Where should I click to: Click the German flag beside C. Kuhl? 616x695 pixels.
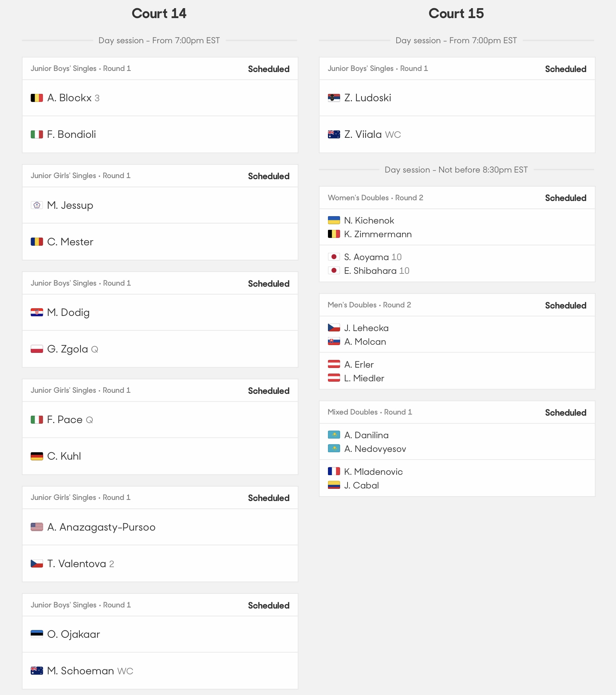pyautogui.click(x=37, y=456)
